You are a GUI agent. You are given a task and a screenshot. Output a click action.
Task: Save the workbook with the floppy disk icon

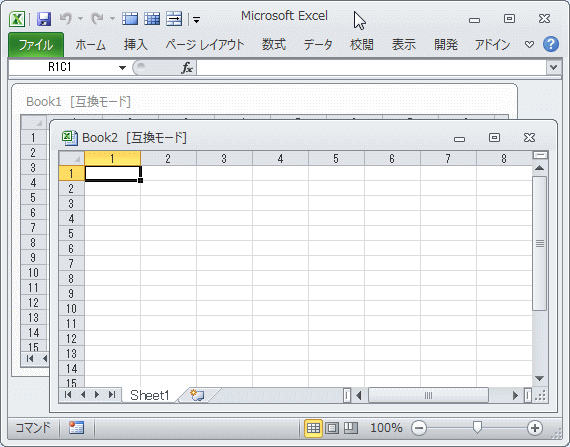[44, 19]
